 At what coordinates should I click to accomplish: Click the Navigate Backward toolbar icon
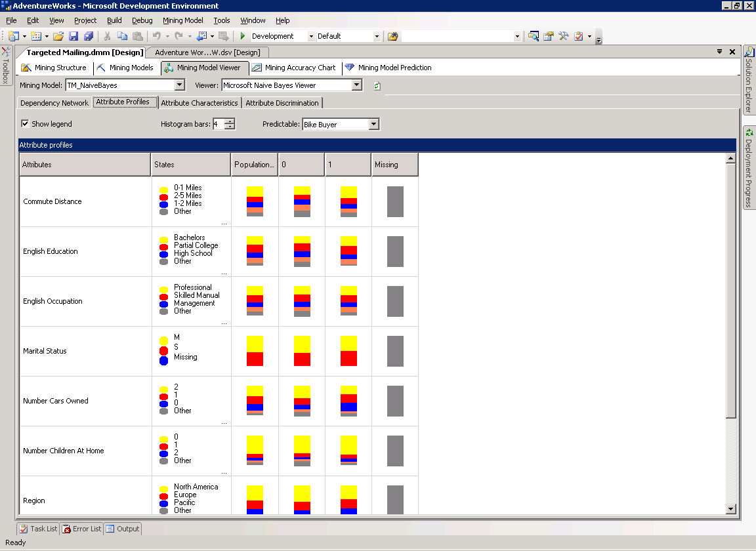(x=201, y=36)
